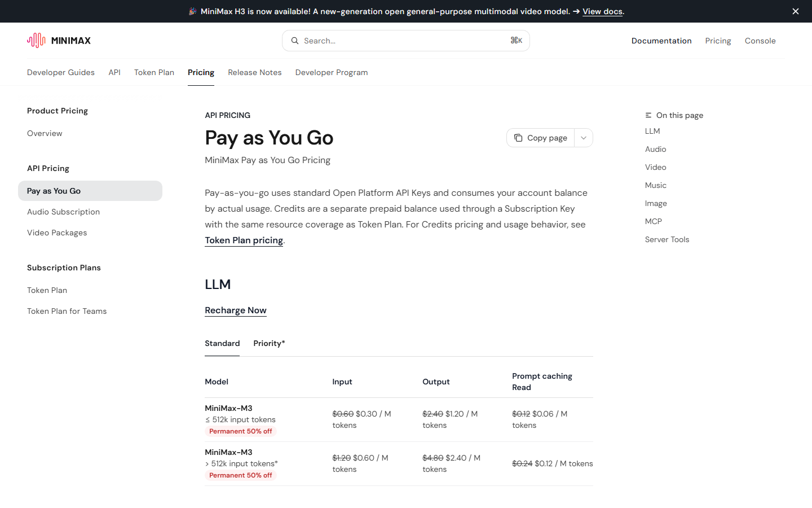Viewport: 812px width, 508px height.
Task: Open the Documentation nav item
Action: click(661, 41)
